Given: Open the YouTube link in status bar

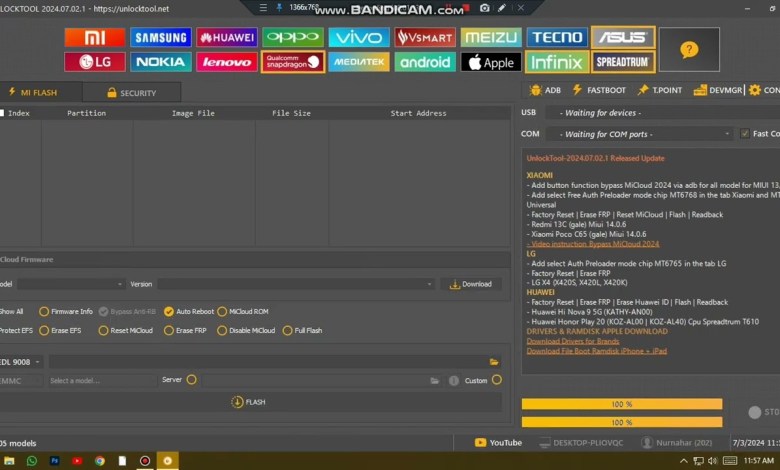Looking at the screenshot, I should click(498, 443).
